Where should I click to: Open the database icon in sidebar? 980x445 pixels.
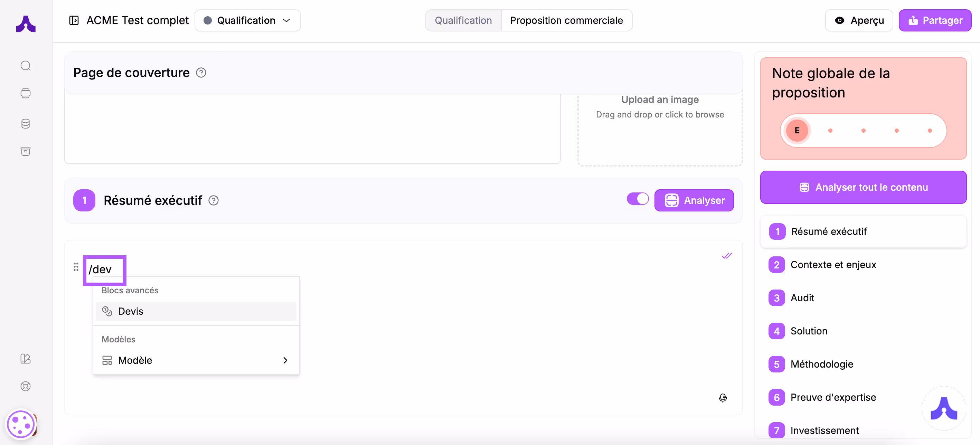click(x=26, y=124)
